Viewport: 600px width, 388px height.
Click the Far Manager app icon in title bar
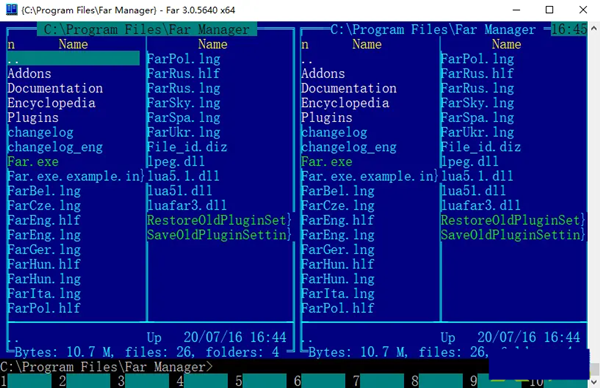pyautogui.click(x=12, y=10)
